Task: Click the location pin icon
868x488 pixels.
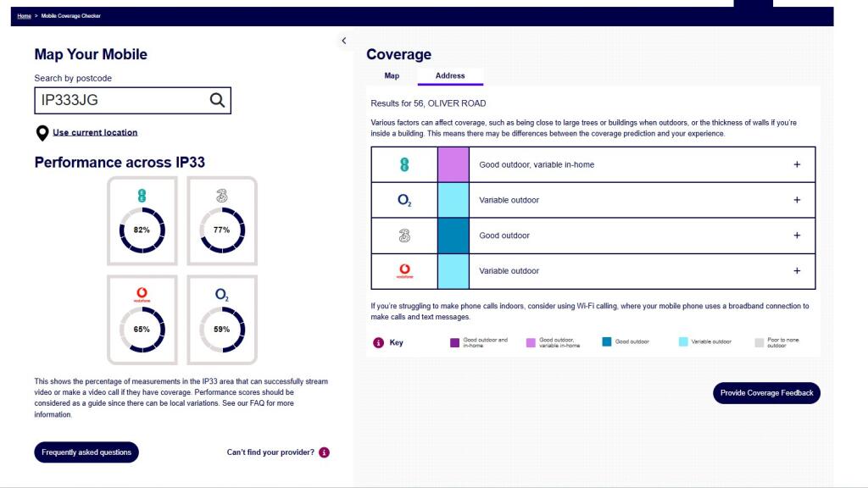Action: [42, 133]
